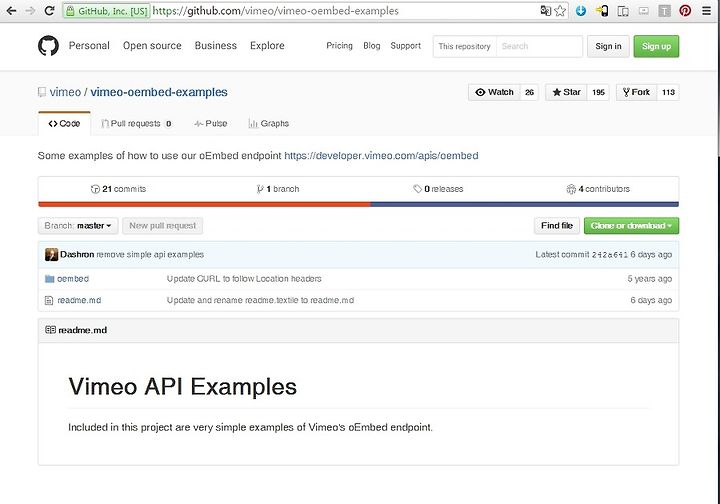This screenshot has height=504, width=720.
Task: Click the browser forward arrow
Action: 30,11
